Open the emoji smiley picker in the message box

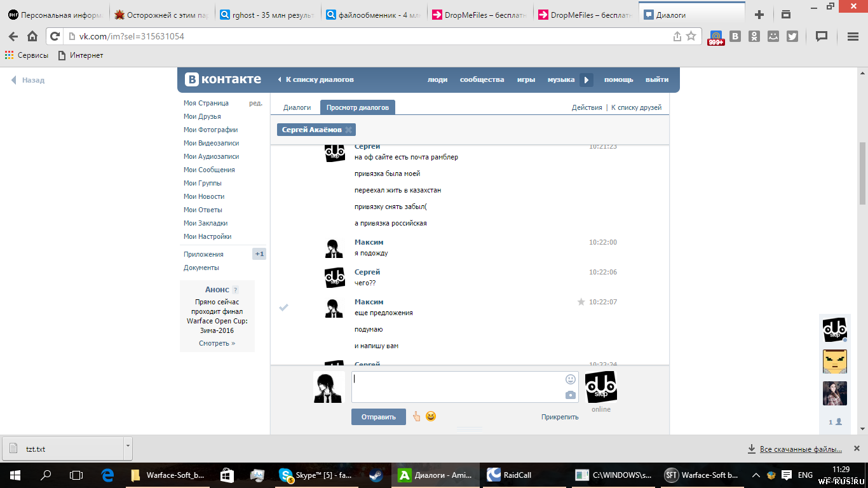pos(571,379)
